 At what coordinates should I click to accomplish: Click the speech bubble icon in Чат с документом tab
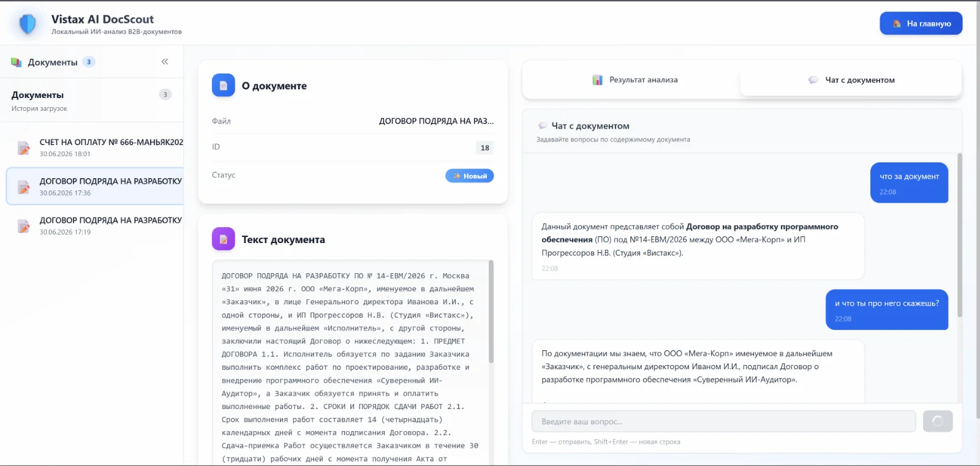click(x=813, y=80)
